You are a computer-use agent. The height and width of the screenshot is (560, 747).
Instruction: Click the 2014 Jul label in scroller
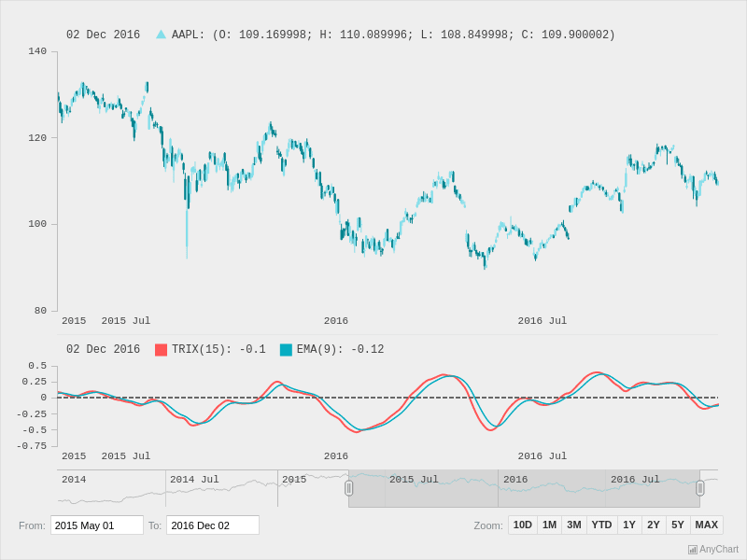coord(194,480)
